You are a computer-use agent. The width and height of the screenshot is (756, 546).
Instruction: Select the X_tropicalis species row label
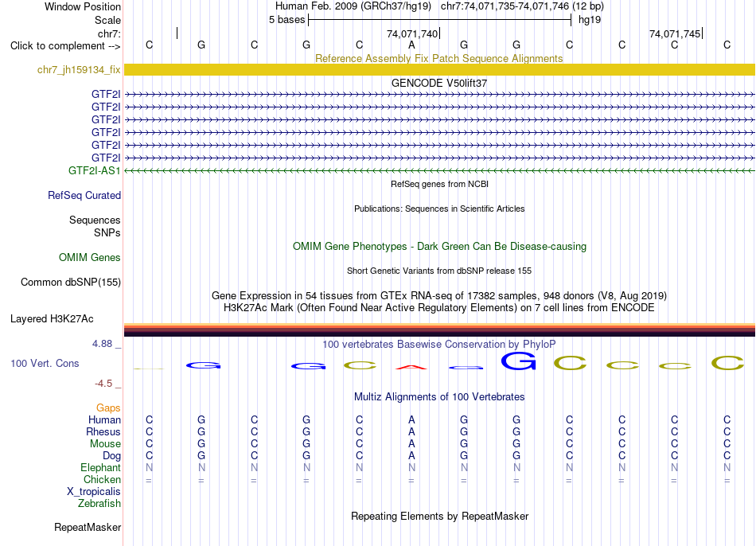94,492
